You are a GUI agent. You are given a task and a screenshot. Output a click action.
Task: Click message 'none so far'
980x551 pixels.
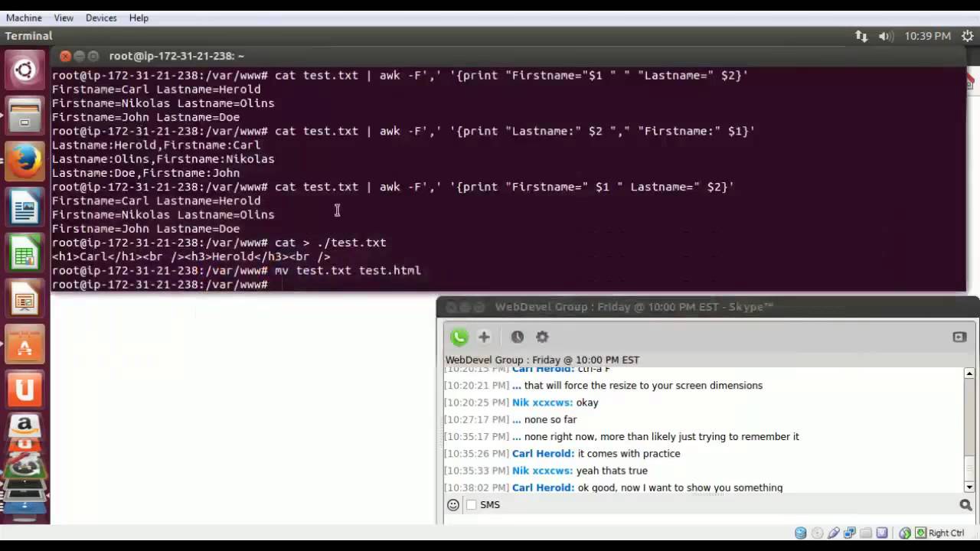(x=550, y=419)
